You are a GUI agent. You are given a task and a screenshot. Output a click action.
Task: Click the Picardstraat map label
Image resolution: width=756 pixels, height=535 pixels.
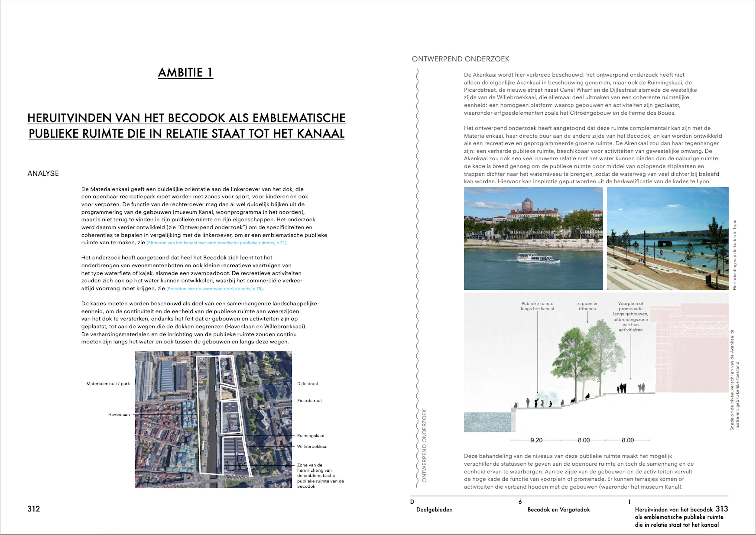(x=309, y=401)
